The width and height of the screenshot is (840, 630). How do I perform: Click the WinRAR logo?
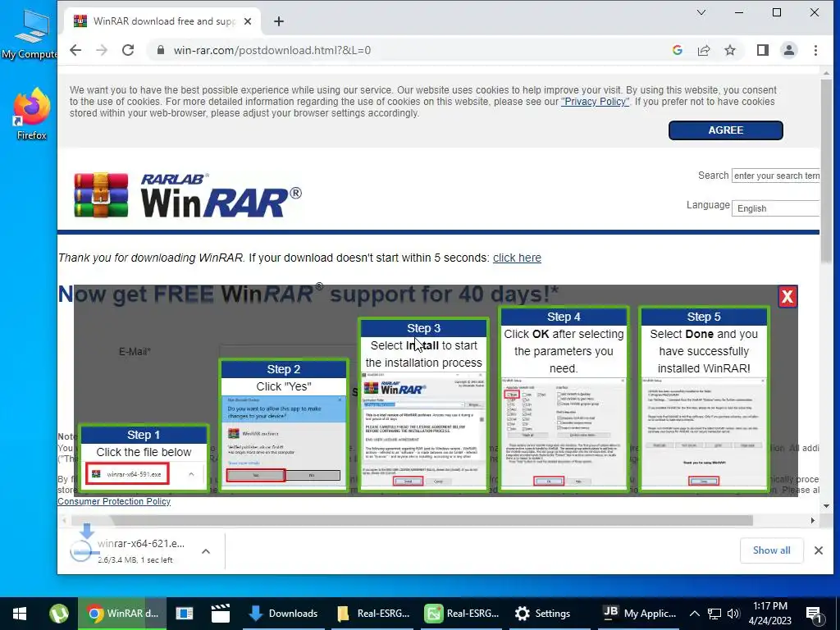coord(188,195)
